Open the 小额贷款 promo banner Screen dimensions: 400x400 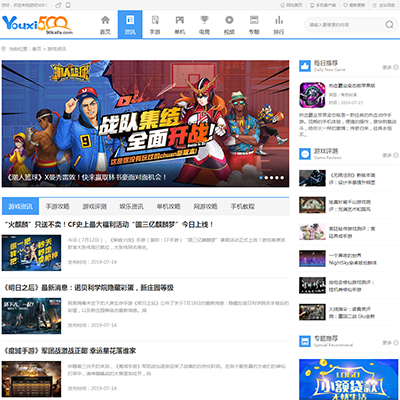[349, 379]
